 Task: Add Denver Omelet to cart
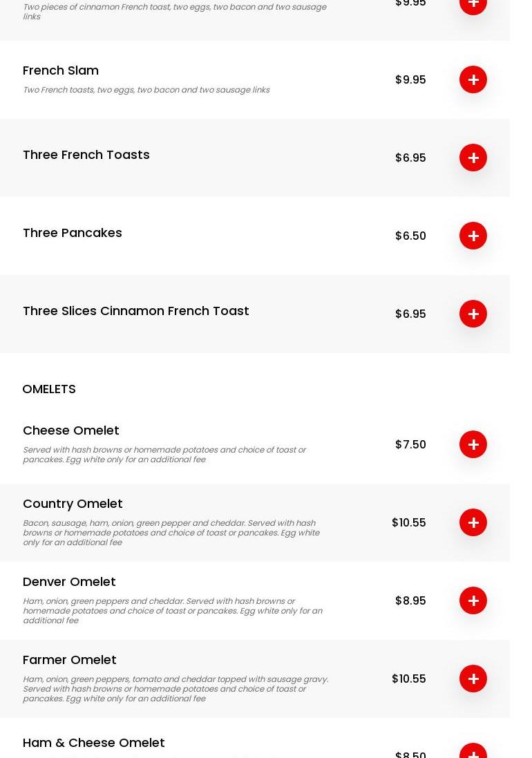click(x=473, y=600)
